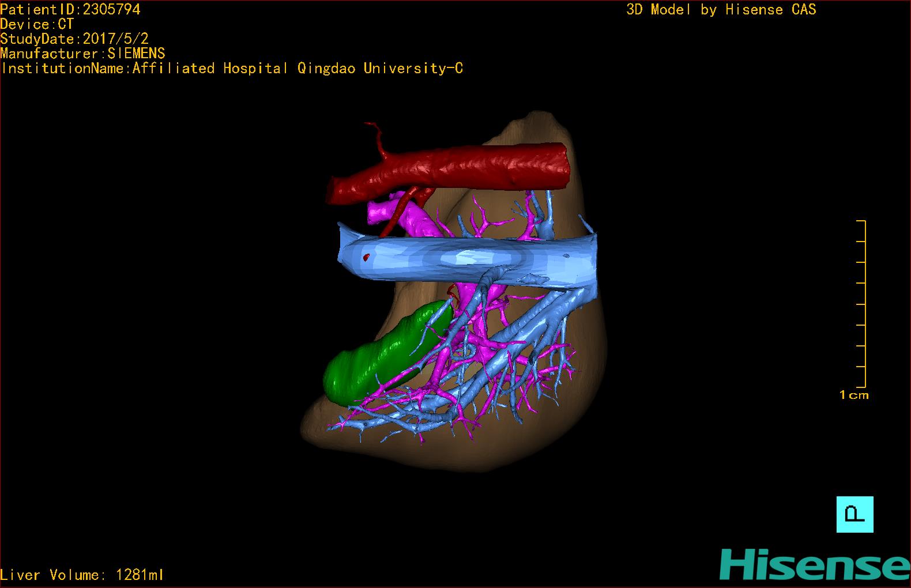Click the "3D Model by Hisense CAS" title
The image size is (911, 588).
pyautogui.click(x=721, y=9)
